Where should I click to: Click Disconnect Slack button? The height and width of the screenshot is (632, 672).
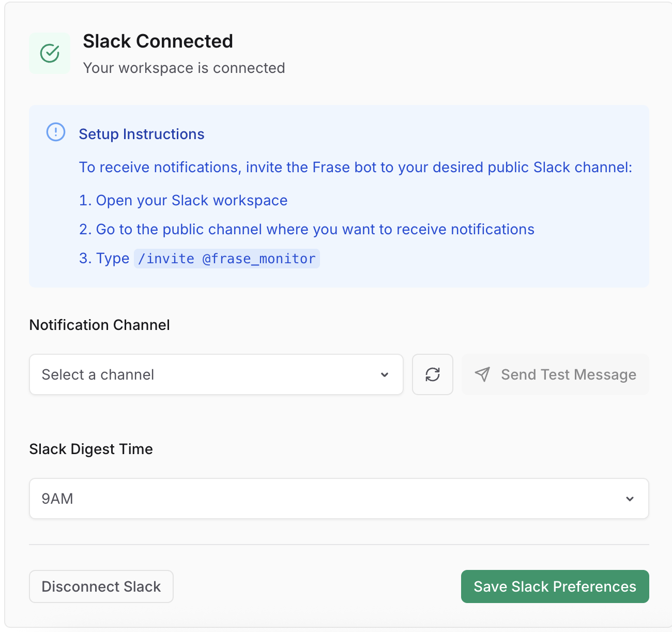[x=101, y=586]
